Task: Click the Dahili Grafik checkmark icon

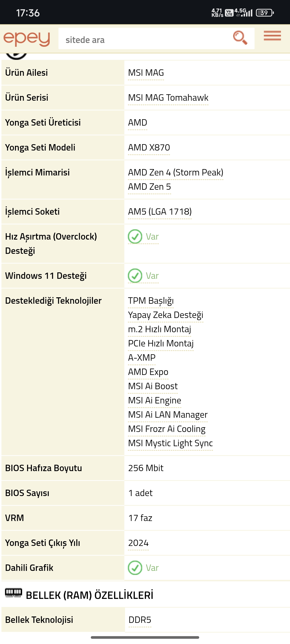Action: (x=135, y=568)
